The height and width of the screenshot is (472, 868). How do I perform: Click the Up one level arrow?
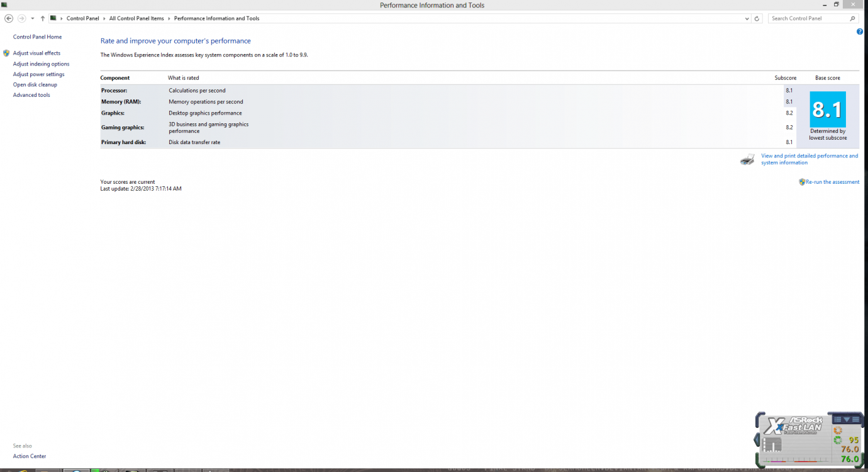[x=42, y=18]
